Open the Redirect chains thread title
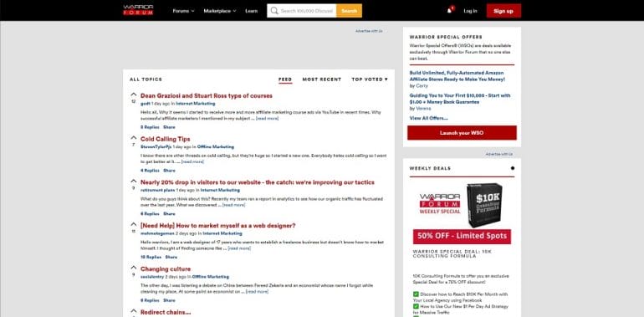Viewport: 644px width, 317px height. [166, 313]
